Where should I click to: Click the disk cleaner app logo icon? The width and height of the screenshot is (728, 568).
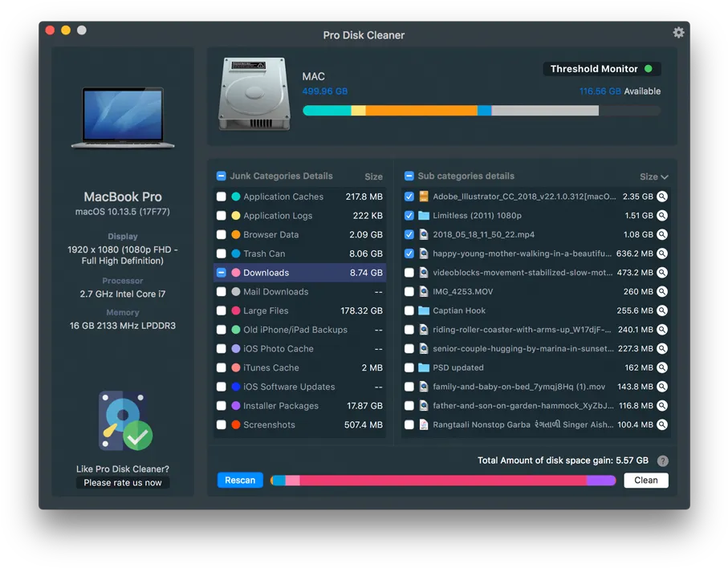(x=125, y=421)
